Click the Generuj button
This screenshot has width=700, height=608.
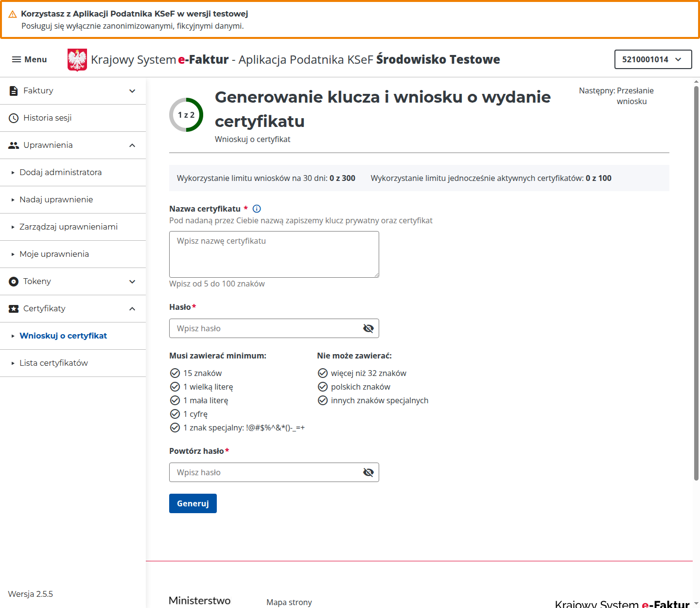coord(193,503)
